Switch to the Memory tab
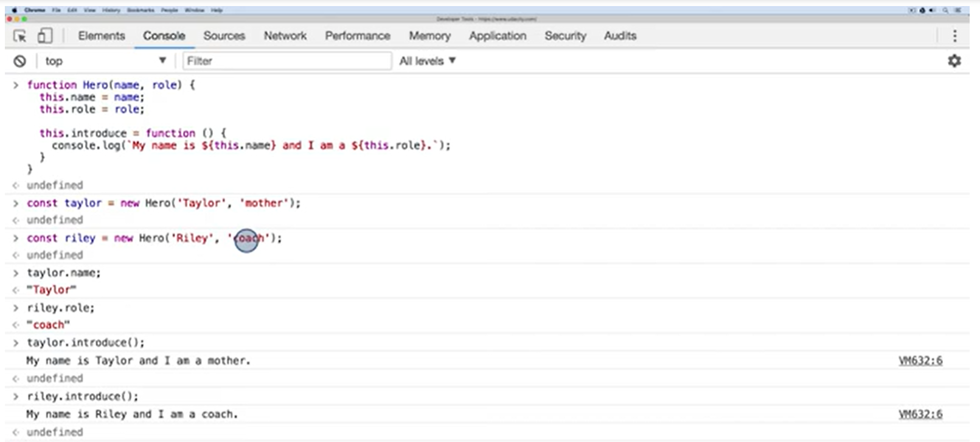Screen dimensions: 980x442 point(429,36)
